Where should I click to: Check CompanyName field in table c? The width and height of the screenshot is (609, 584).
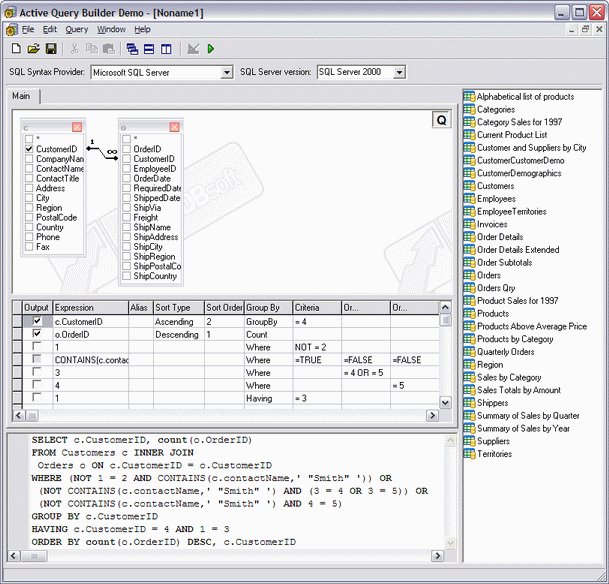coord(29,158)
